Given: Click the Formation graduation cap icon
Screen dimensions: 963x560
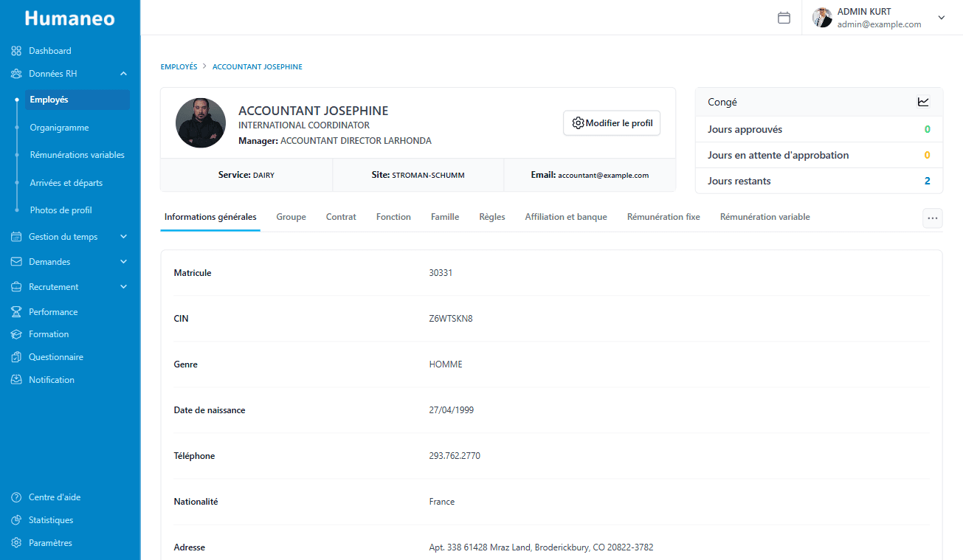Looking at the screenshot, I should click(x=16, y=334).
